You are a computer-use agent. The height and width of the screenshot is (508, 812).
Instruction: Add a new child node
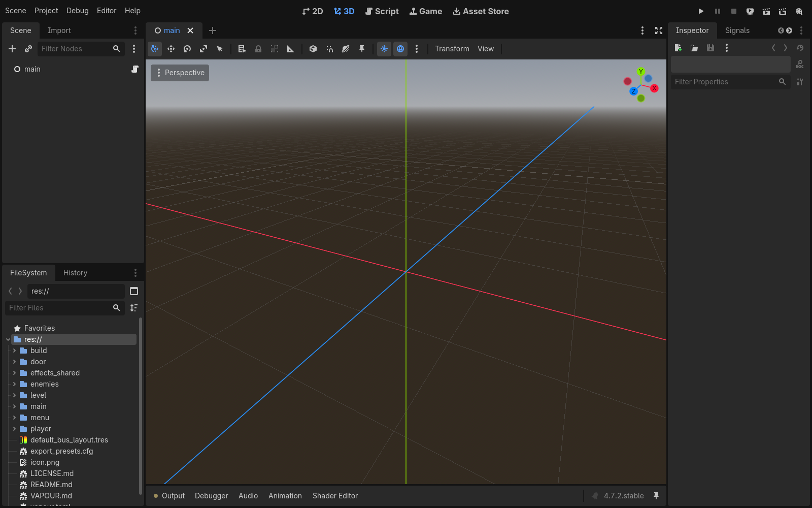12,49
